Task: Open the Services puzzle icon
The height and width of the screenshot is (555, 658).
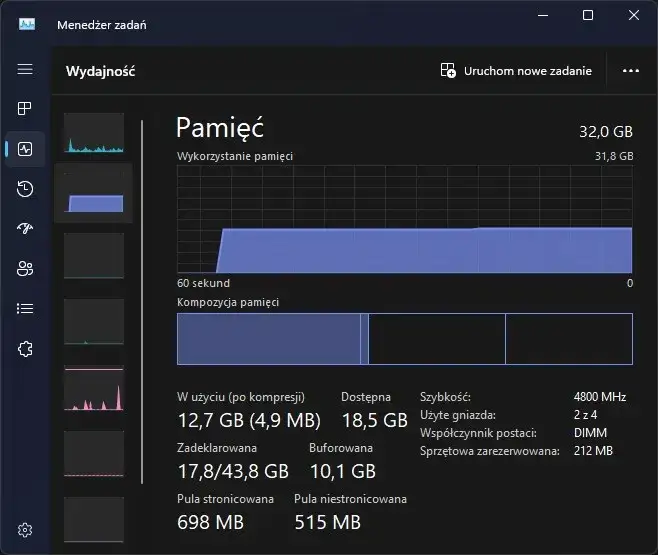Action: (25, 349)
